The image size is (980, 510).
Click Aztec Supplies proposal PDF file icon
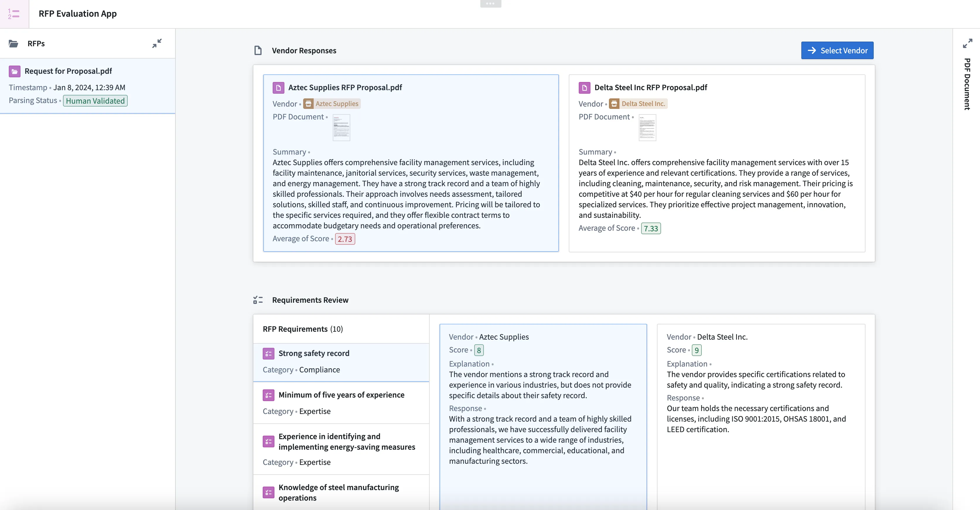[279, 88]
